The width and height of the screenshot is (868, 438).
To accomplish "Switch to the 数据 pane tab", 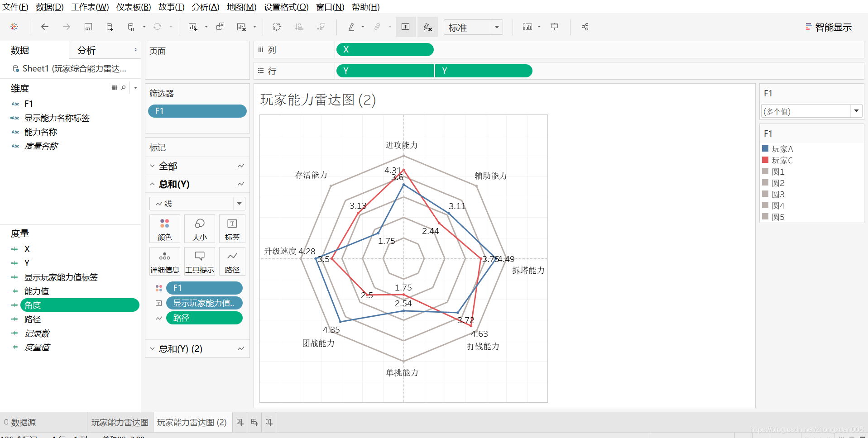I will (x=20, y=50).
